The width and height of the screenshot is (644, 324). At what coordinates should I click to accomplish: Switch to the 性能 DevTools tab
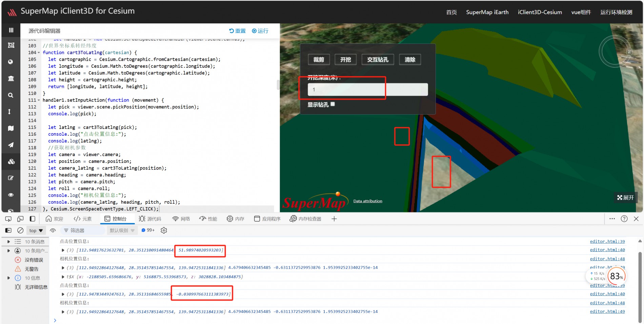[208, 219]
